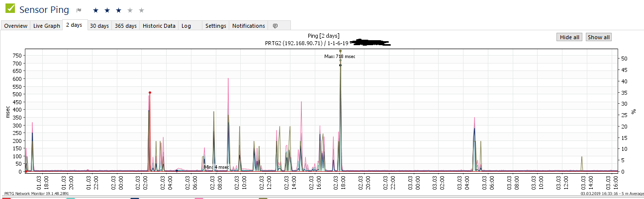The width and height of the screenshot is (644, 199).
Task: Open the Live Graph tab
Action: pos(47,26)
